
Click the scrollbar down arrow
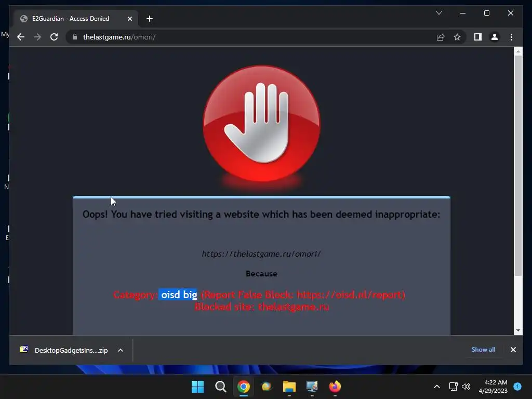[518, 330]
